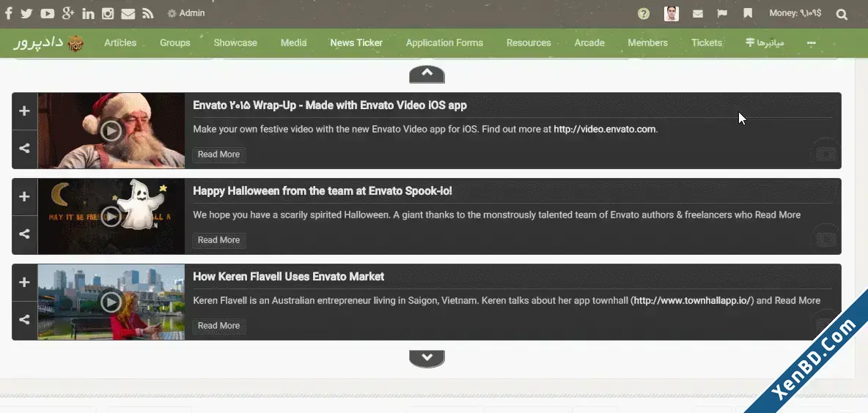The image size is (868, 413).
Task: Open the Articles navigation tab
Action: click(120, 42)
